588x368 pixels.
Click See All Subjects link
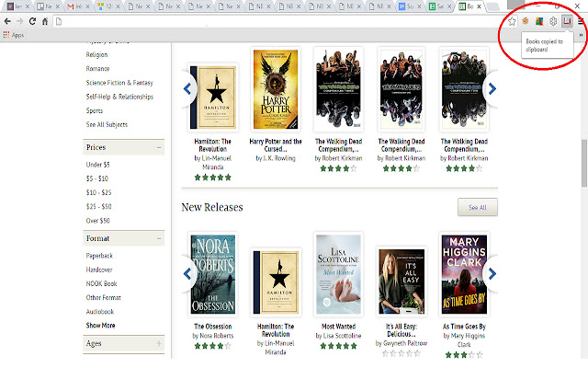(107, 125)
